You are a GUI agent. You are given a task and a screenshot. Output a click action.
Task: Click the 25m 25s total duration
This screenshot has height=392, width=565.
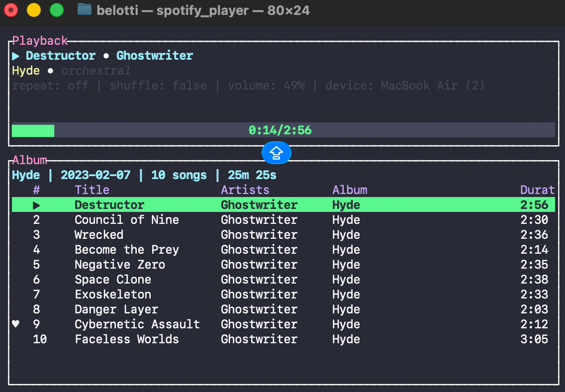tap(252, 175)
